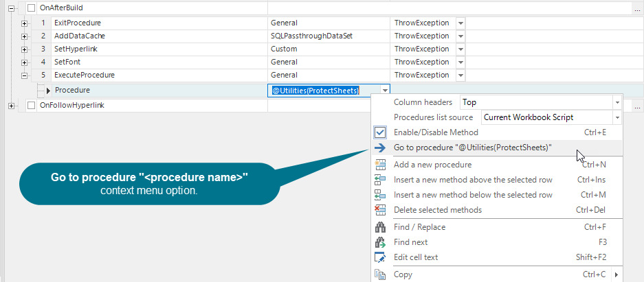Open ThrowException dropdown for SetHyperlink row
This screenshot has height=282, width=644.
coord(460,49)
